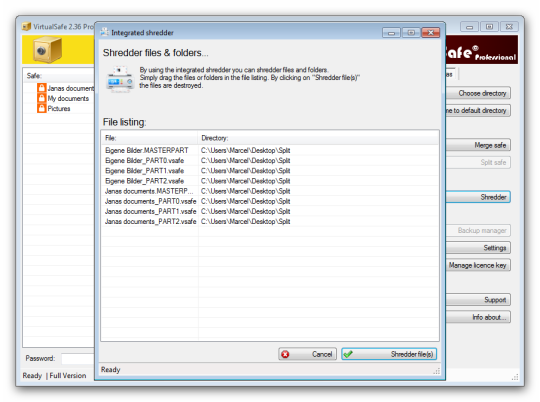Click Choose directory button in VirtualSafe

478,93
